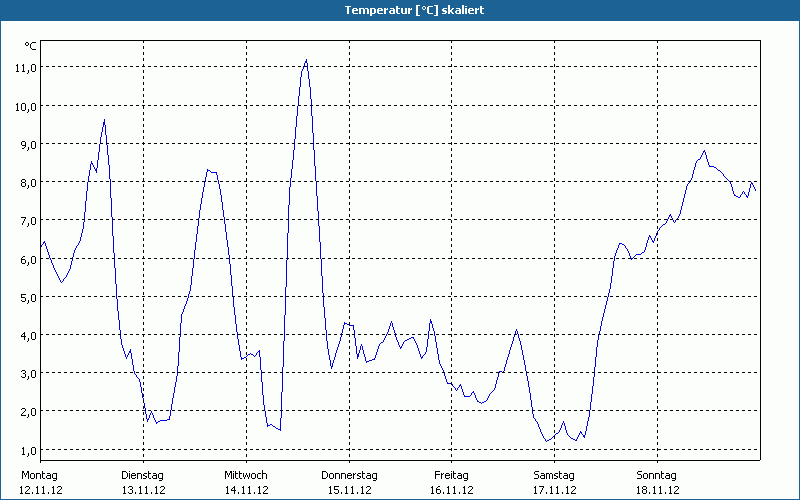Click the date 18.11.12
800x500 pixels.
point(658,490)
